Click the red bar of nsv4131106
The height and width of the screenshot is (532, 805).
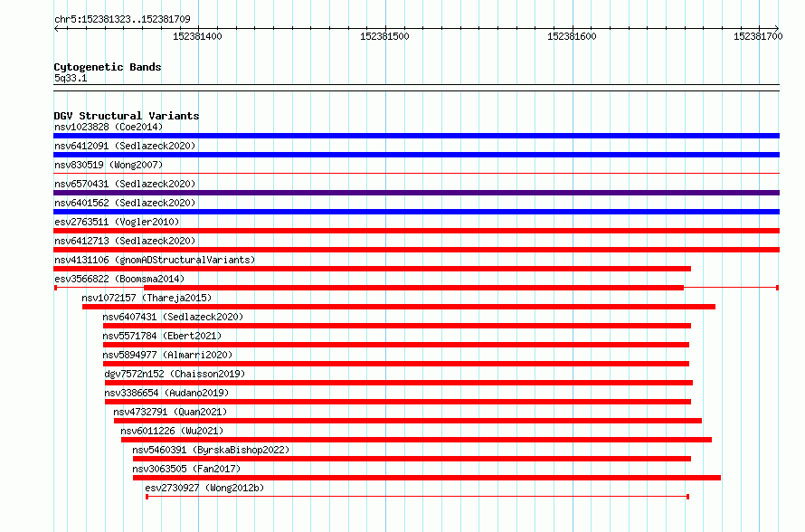click(373, 269)
